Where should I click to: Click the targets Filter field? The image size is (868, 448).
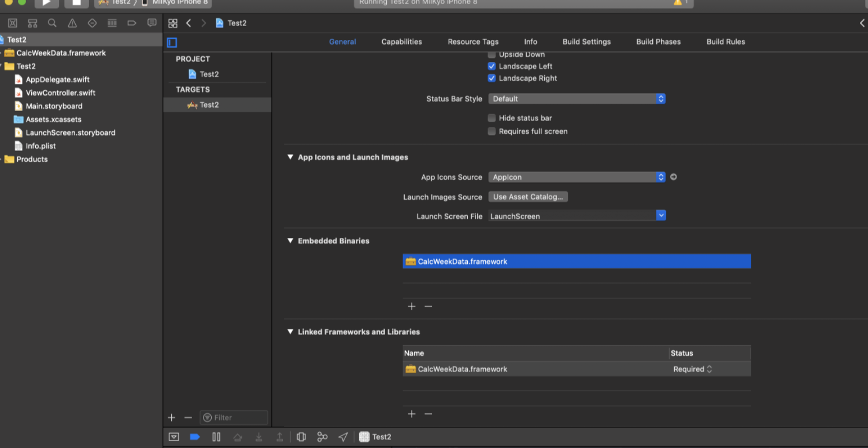click(x=234, y=417)
